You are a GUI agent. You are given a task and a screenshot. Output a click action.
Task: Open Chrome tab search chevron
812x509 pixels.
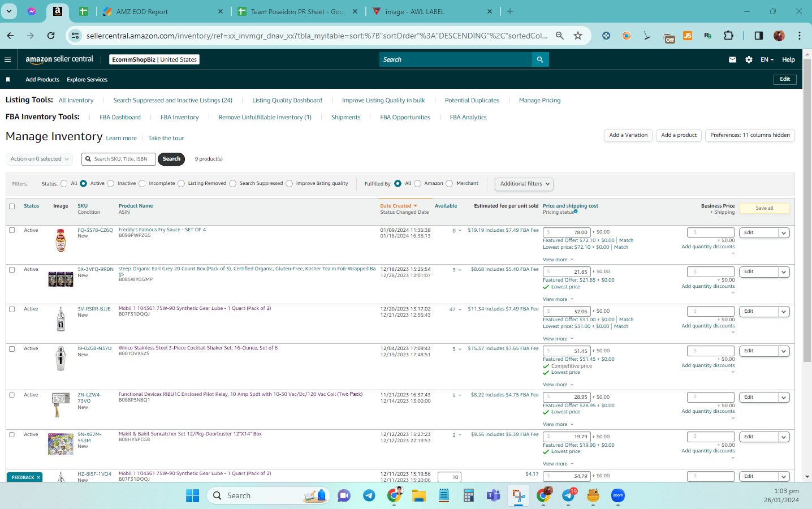click(x=10, y=11)
